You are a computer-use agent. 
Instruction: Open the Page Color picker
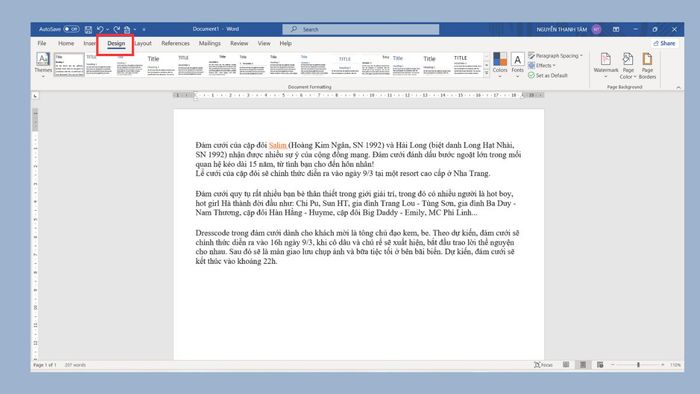(628, 66)
